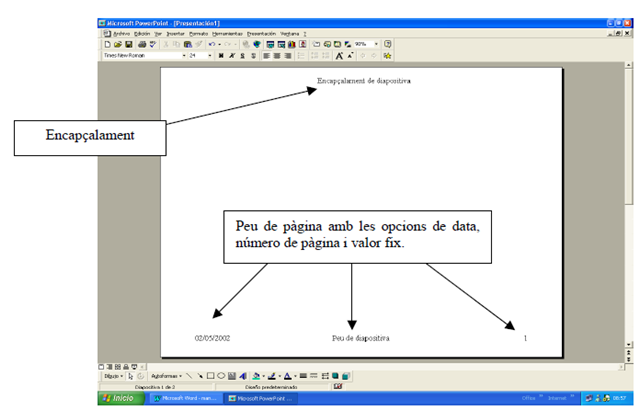Viewport: 642px width, 414px height.
Task: Select the Line drawing tool
Action: (189, 376)
